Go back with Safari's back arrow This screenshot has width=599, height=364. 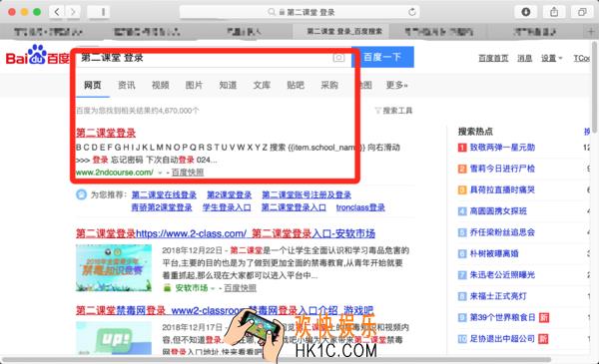coord(57,12)
